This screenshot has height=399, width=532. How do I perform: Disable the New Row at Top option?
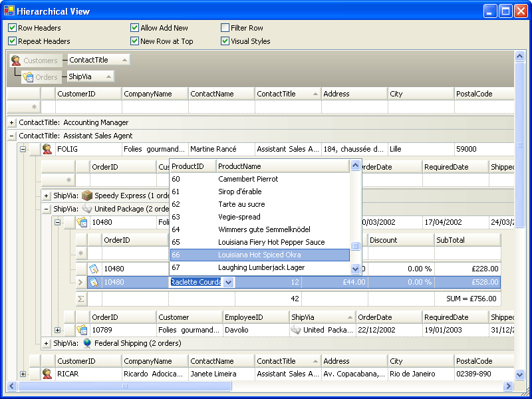(134, 41)
